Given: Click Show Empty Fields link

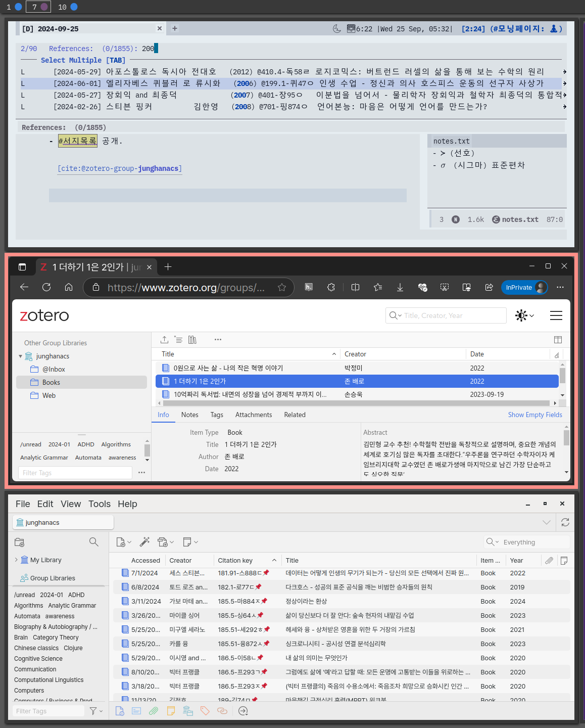Looking at the screenshot, I should [x=535, y=415].
